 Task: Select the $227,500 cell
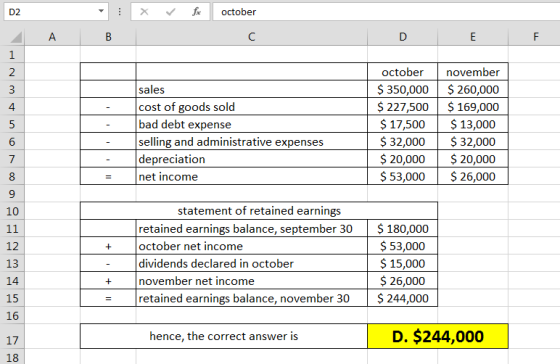tap(402, 107)
